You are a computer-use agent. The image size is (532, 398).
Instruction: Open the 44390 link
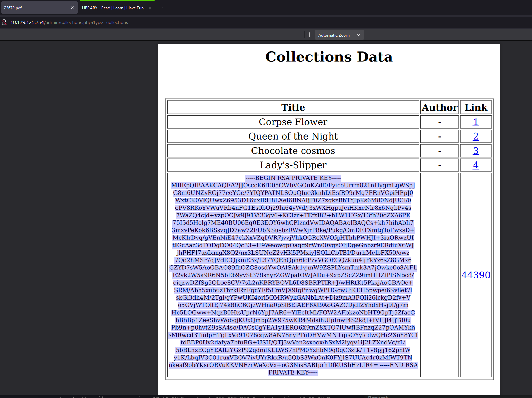pos(476,275)
